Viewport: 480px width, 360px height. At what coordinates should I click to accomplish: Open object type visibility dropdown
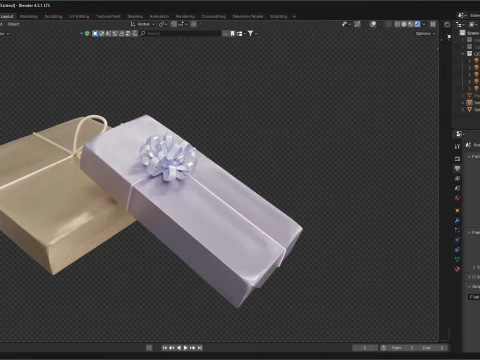tap(346, 24)
